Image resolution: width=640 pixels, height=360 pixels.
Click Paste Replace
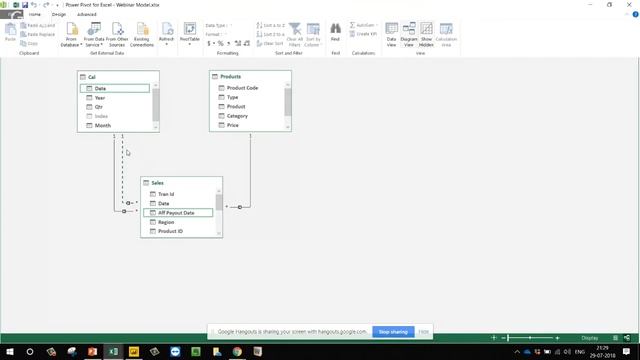point(38,34)
